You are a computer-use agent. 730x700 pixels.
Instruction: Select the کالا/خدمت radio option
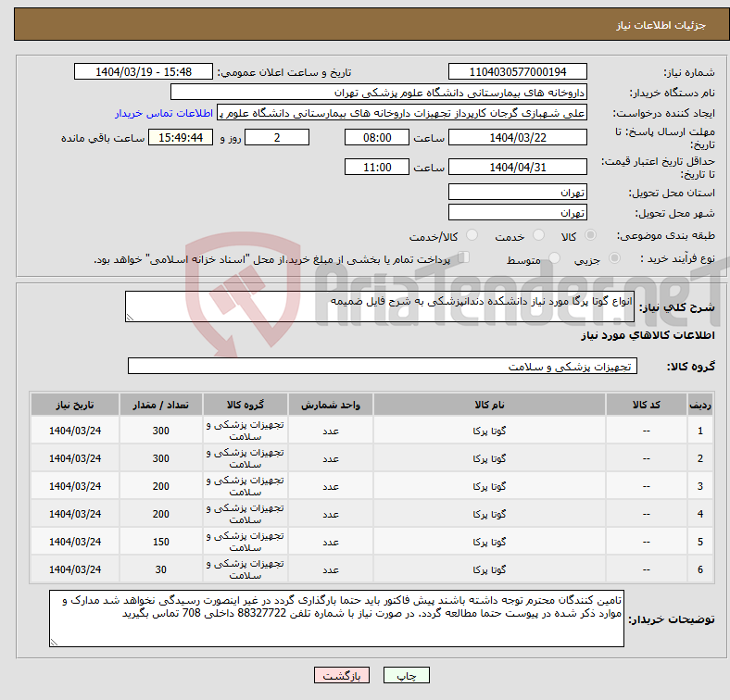(472, 235)
